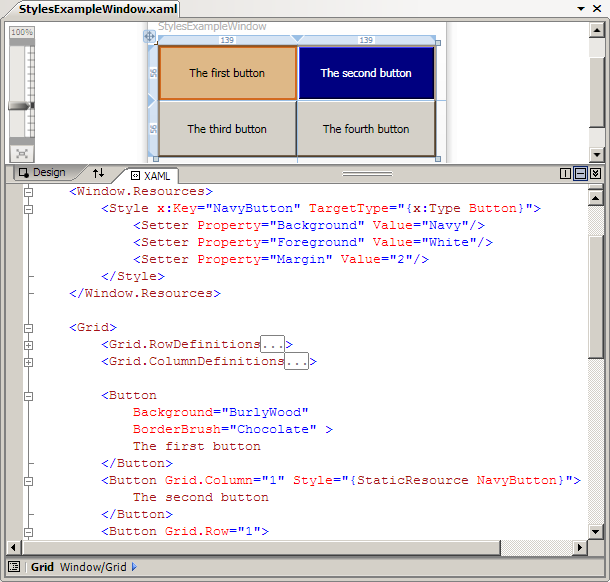Screen dimensions: 610x582
Task: Expand the Grid.ColumnDefinitions node
Action: (x=28, y=363)
